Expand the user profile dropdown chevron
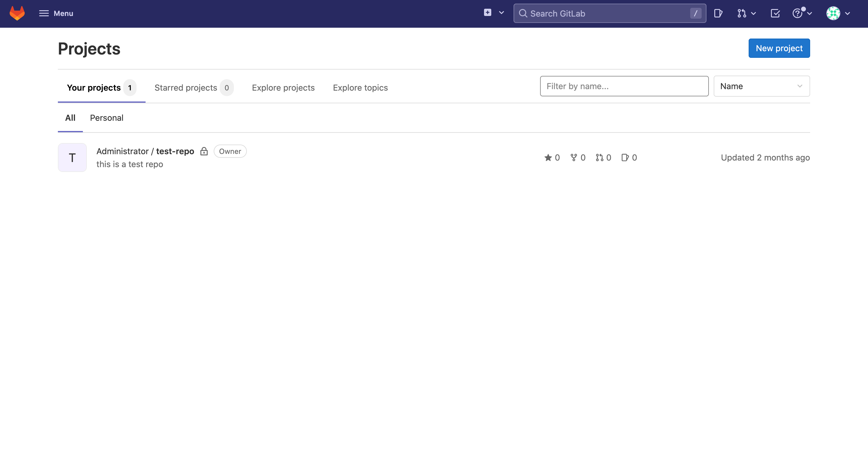The image size is (868, 474). 848,14
